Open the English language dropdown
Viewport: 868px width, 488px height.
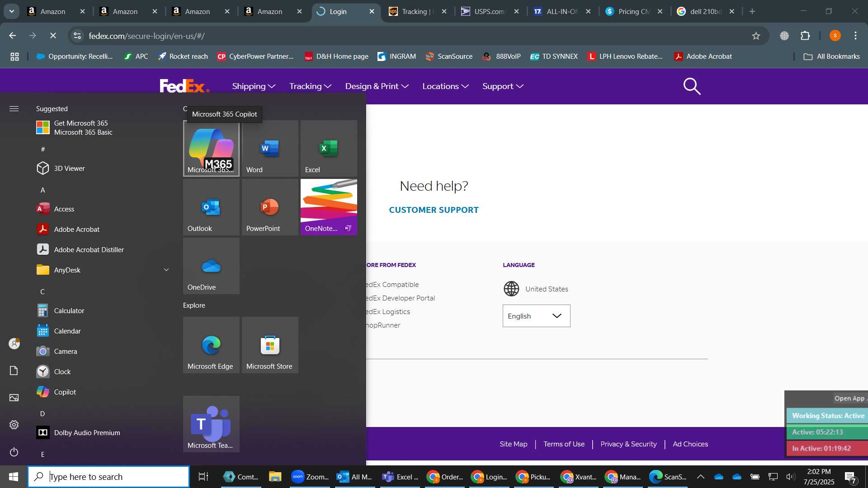coord(536,316)
